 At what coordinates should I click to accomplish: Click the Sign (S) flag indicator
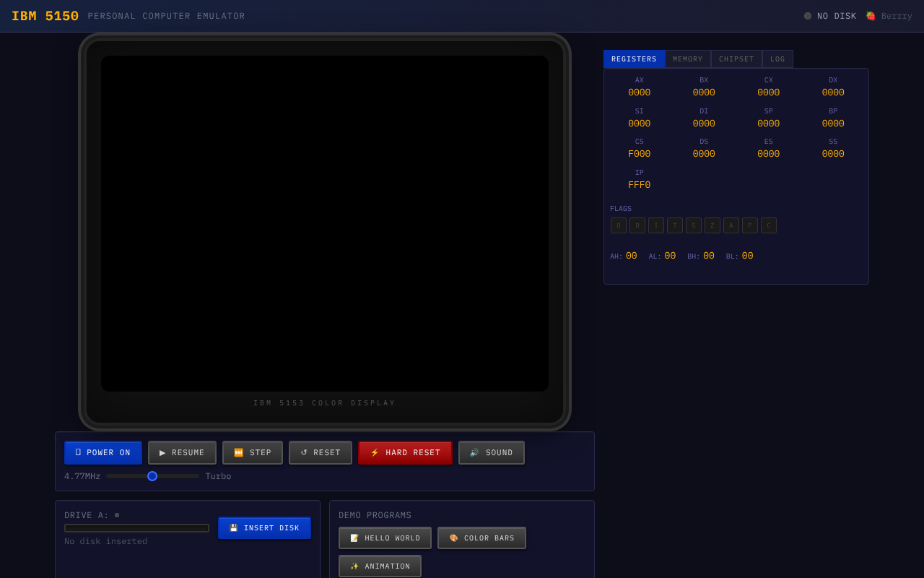[694, 225]
